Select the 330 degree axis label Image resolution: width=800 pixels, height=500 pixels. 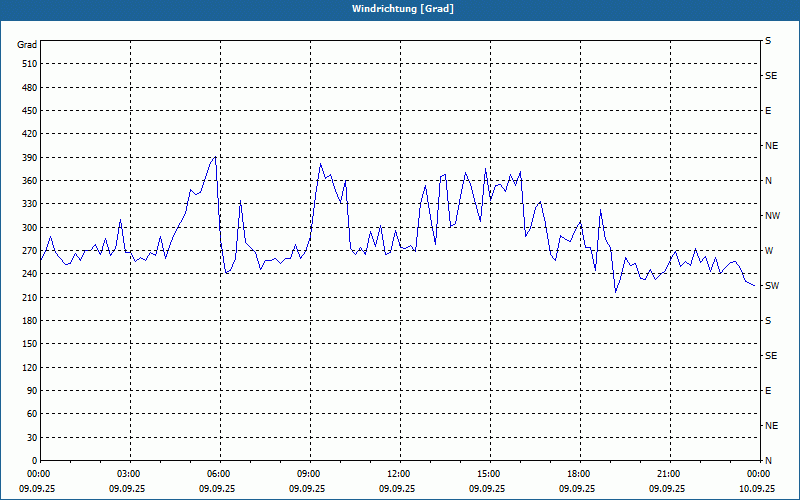pos(30,204)
